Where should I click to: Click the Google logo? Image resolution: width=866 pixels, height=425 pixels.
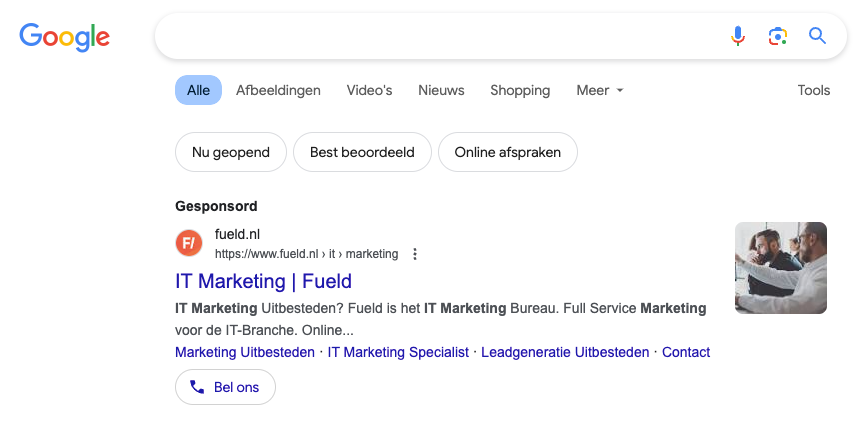click(x=65, y=37)
